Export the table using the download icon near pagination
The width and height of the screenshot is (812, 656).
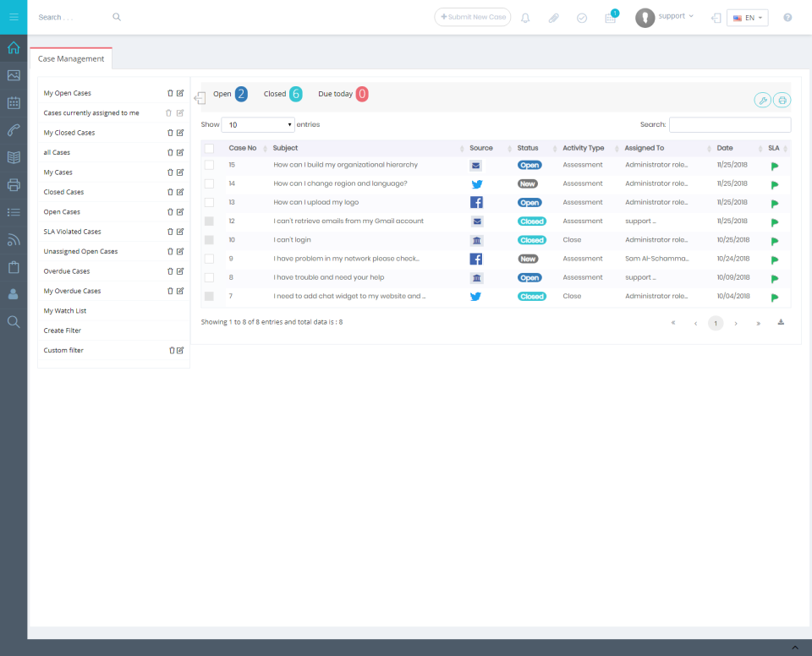pos(780,322)
